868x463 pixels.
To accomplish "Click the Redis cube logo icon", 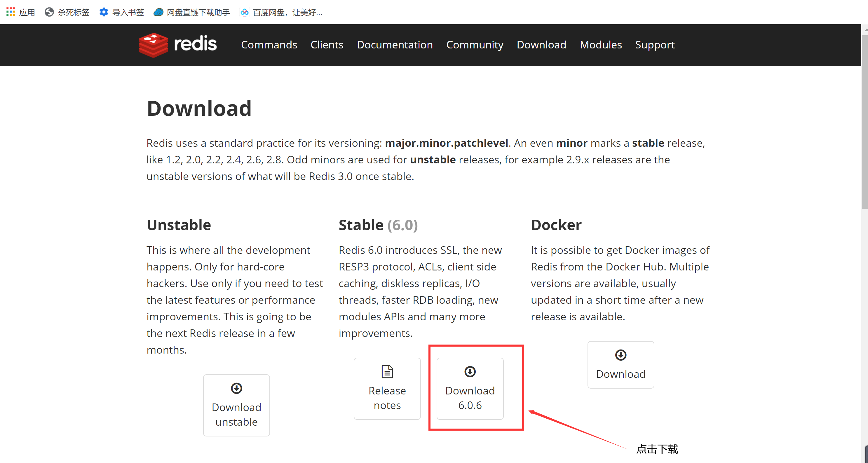I will (x=153, y=45).
